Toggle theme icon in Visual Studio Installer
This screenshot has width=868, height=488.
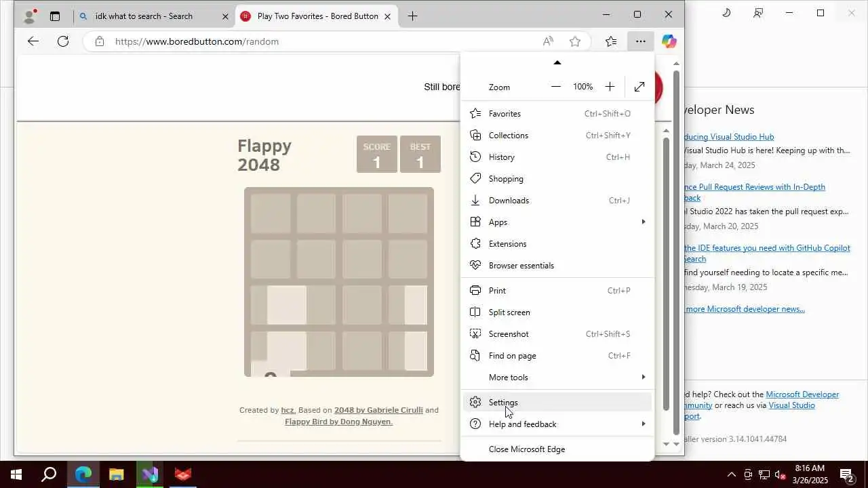726,13
